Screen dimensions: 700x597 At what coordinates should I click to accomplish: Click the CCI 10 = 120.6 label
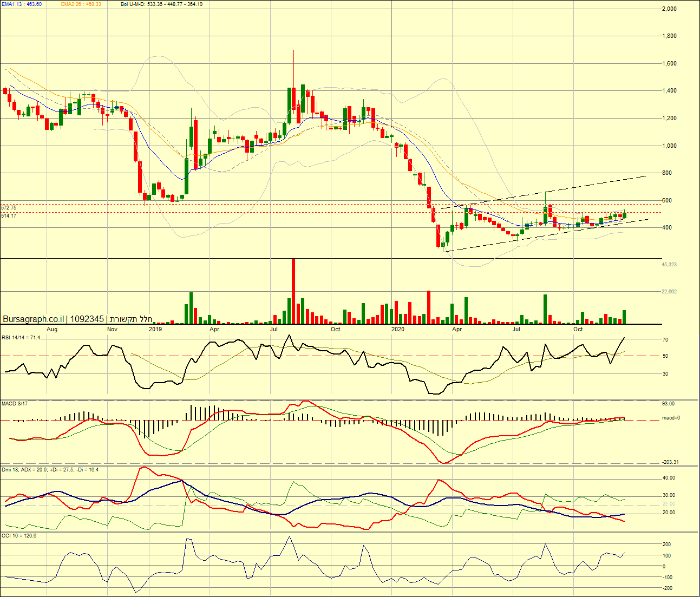[x=19, y=536]
